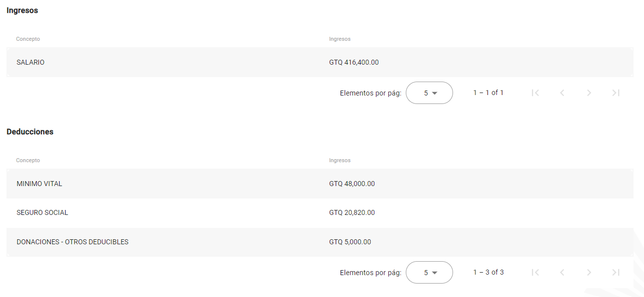Go to previous page in the Ingresos paginator
644x297 pixels.
coord(562,93)
